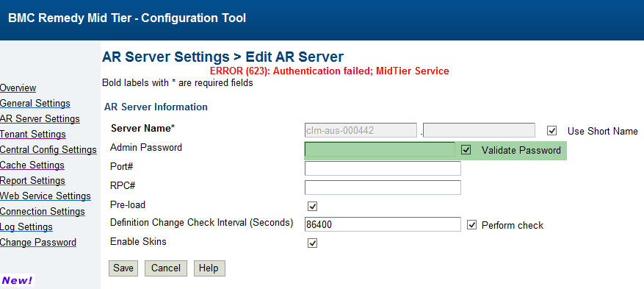Click the Enable Skins label
The width and height of the screenshot is (644, 289).
click(x=138, y=241)
